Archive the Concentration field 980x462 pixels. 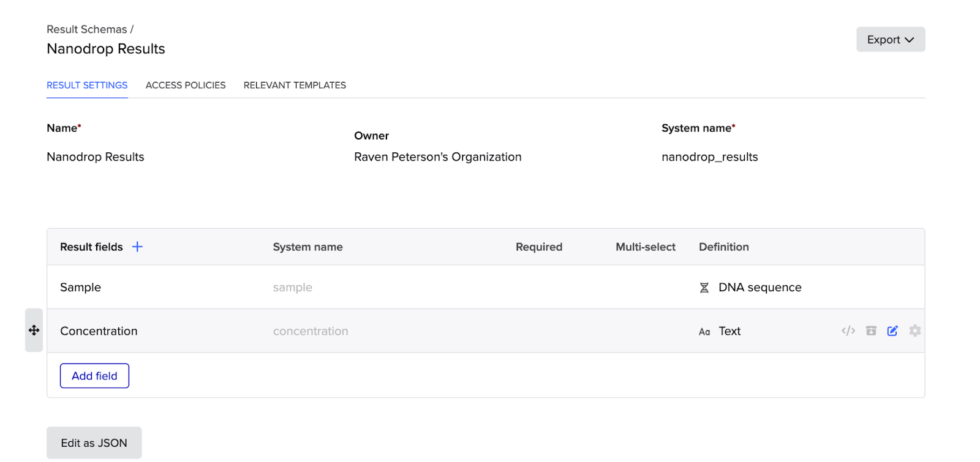click(871, 331)
